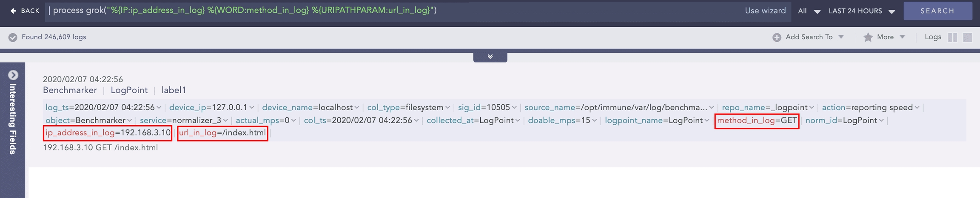Click the Add Search To plus icon
This screenshot has width=980, height=198.
click(777, 37)
